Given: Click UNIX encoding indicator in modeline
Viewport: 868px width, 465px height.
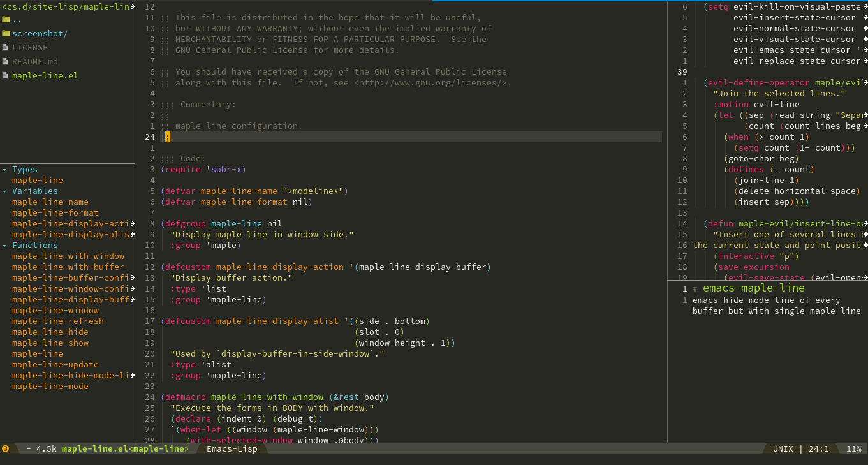Looking at the screenshot, I should (x=783, y=449).
